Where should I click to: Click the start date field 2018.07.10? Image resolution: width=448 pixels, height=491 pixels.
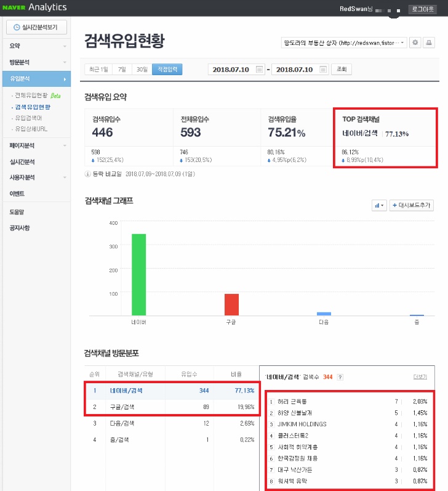pos(236,69)
